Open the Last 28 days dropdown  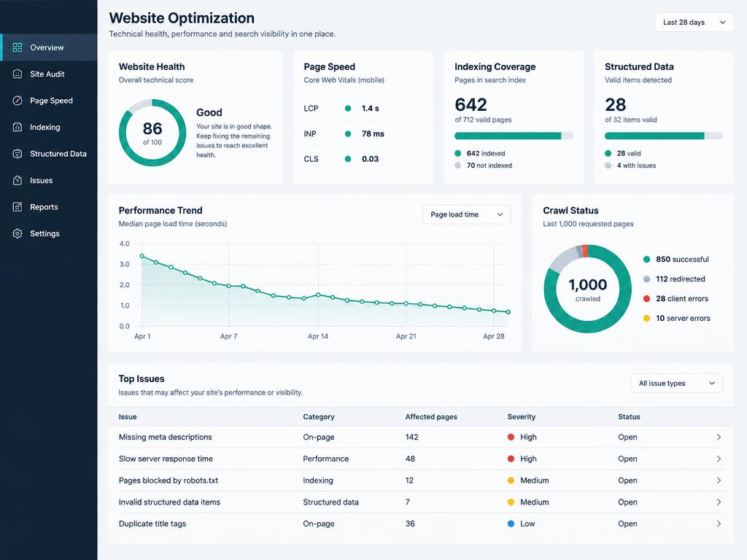click(694, 23)
